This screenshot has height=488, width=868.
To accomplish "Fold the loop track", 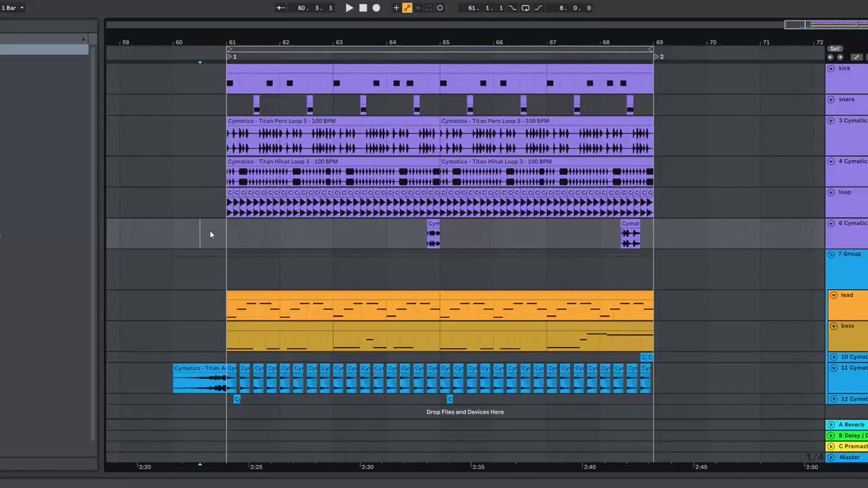I will [831, 193].
